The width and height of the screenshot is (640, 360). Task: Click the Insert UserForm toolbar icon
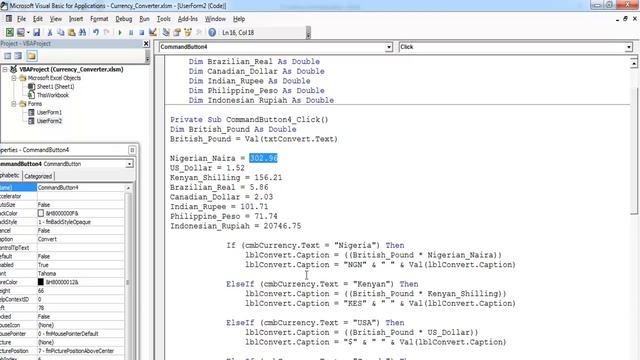tap(20, 32)
